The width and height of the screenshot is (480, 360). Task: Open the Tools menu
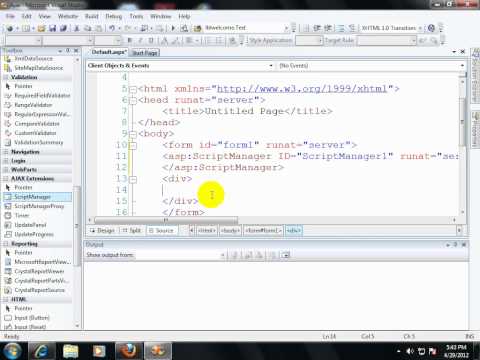(x=136, y=16)
